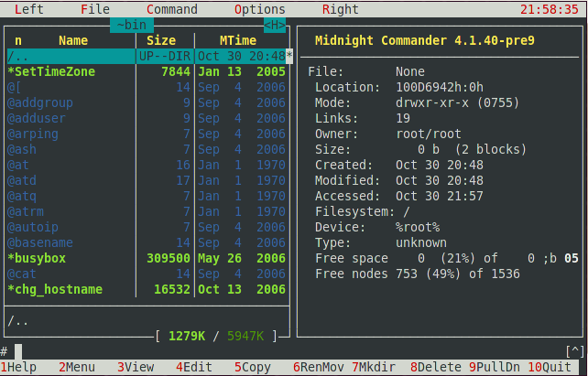Click the 5Copy function key

point(253,368)
